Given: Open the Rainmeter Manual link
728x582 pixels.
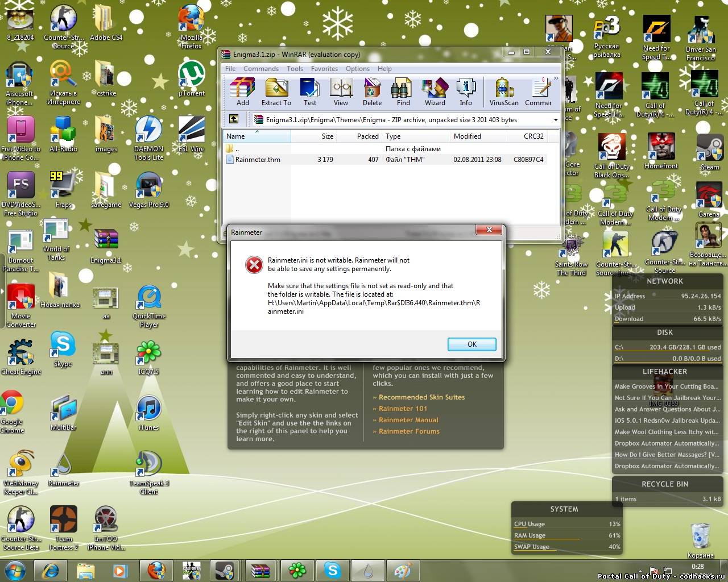Looking at the screenshot, I should [408, 420].
